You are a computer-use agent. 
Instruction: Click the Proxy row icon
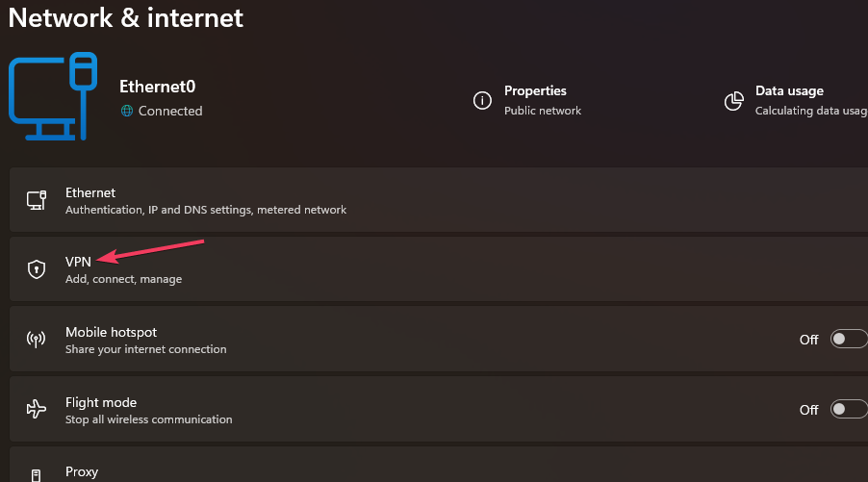point(37,474)
